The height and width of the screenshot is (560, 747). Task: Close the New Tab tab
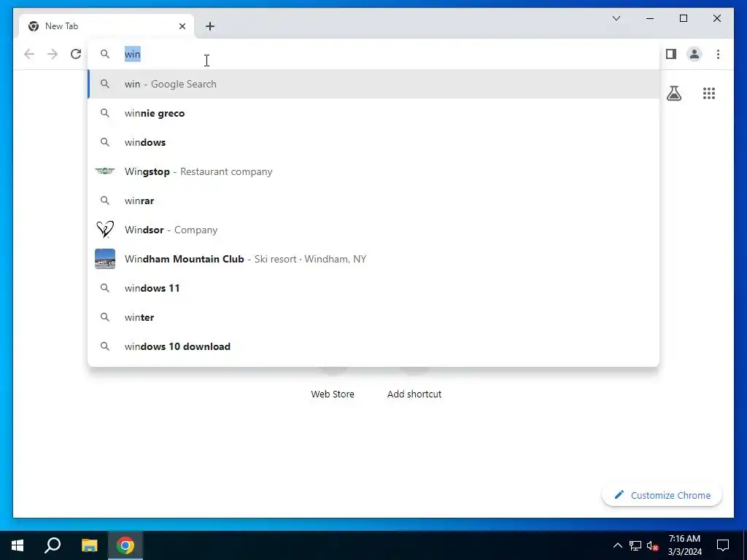[182, 26]
